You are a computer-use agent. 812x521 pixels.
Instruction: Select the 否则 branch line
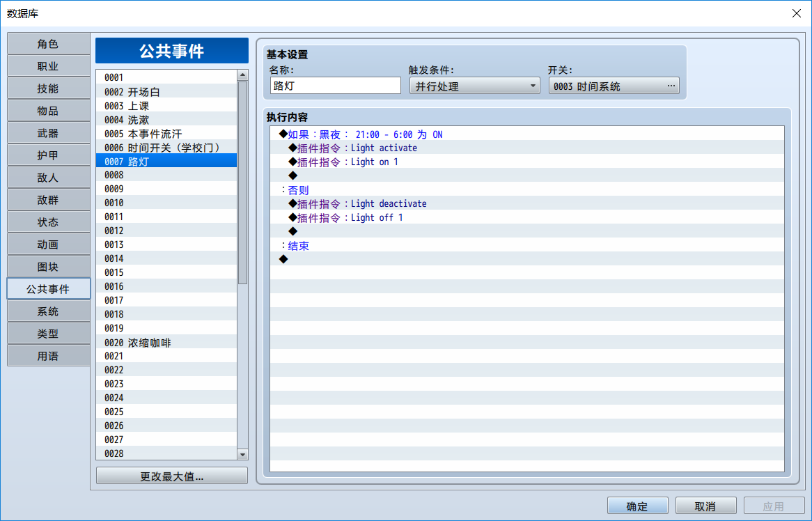527,190
